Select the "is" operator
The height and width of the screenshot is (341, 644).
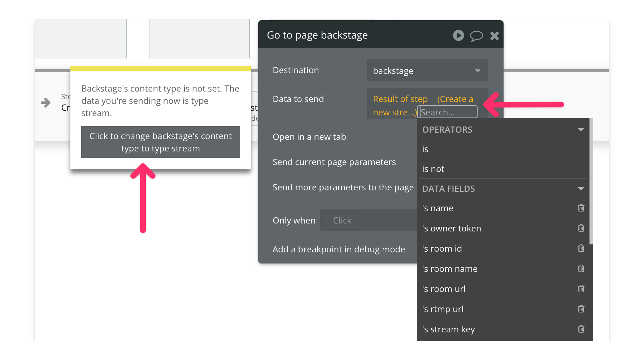(425, 149)
